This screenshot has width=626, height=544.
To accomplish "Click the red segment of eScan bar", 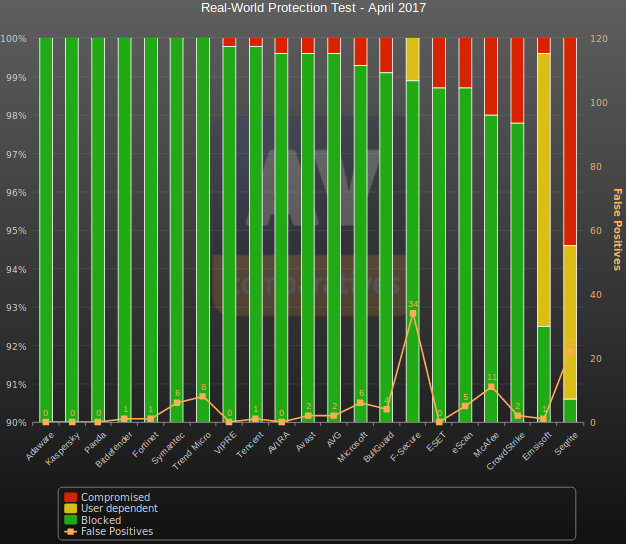I will (x=465, y=63).
